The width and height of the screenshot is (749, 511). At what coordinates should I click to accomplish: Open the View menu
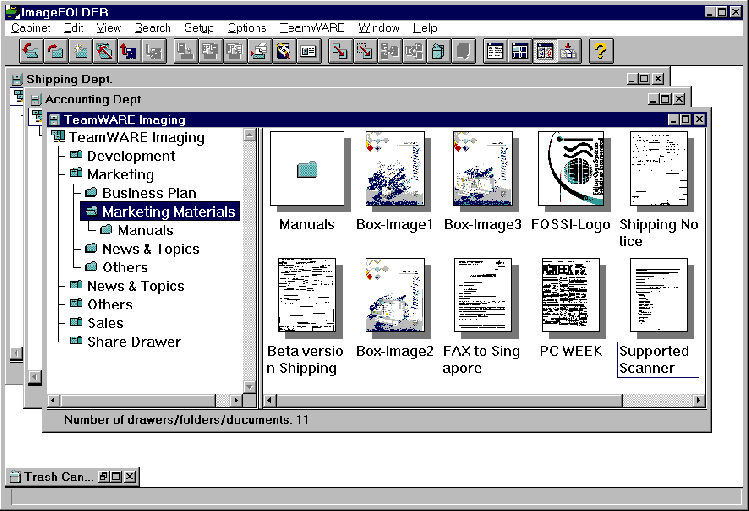(108, 28)
